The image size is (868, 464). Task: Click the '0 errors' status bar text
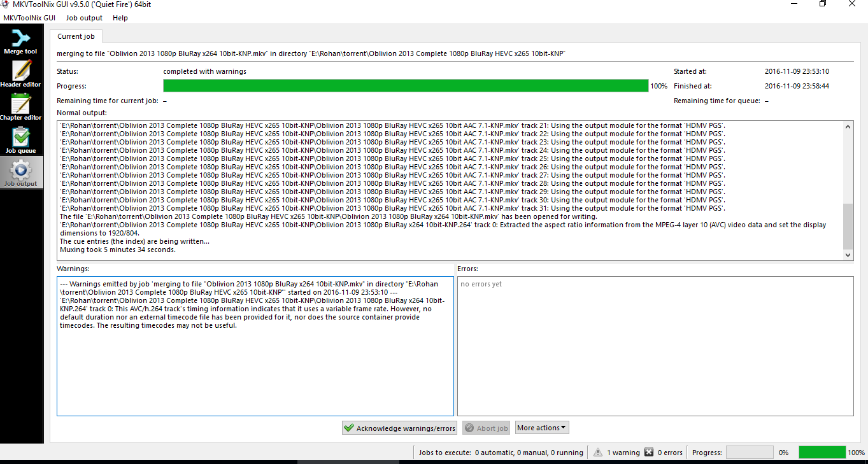[669, 453]
